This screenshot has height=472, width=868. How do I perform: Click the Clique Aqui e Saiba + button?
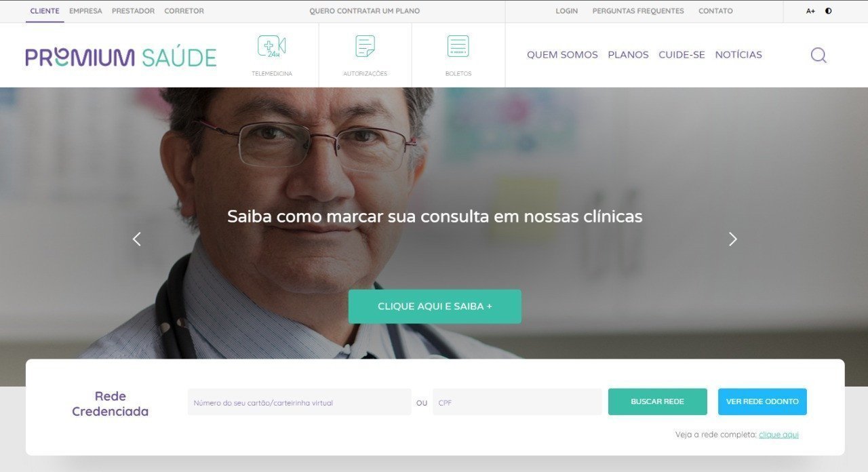435,307
